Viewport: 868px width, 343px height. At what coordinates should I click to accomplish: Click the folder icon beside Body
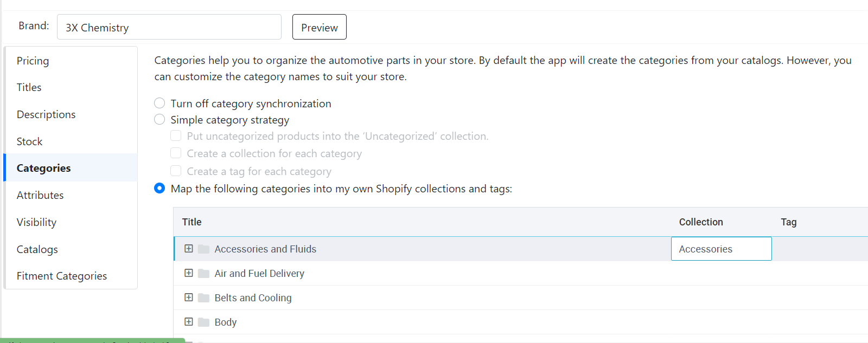[x=203, y=322]
